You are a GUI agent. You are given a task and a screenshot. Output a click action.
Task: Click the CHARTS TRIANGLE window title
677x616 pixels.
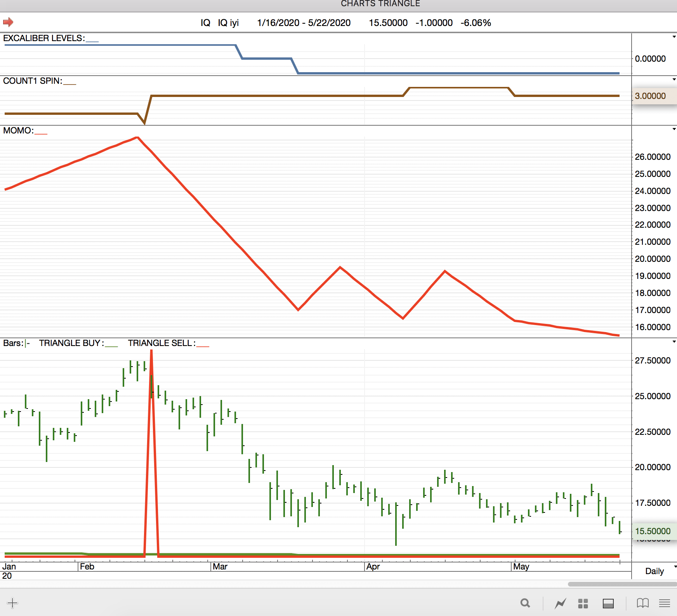point(380,4)
